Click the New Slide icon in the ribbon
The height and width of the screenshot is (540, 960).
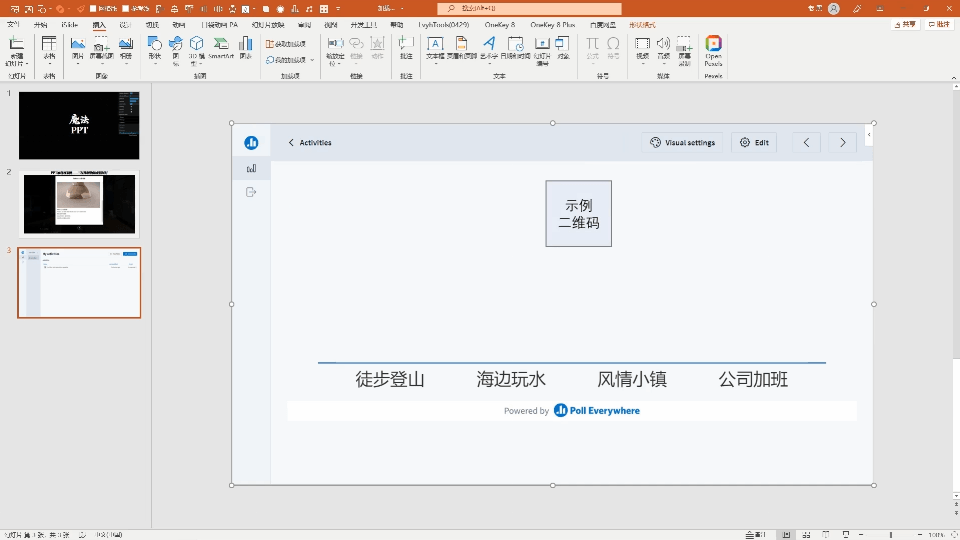point(16,44)
